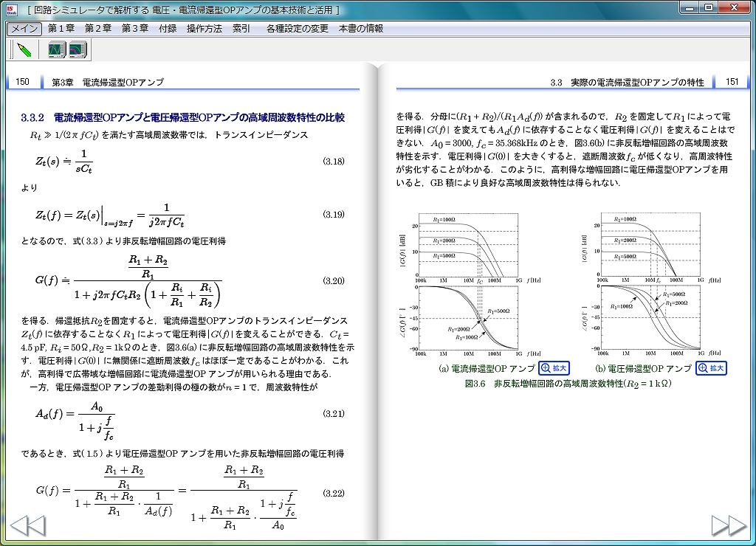Click section heading 3.3.2 title
Screen dimensions: 756x546
pyautogui.click(x=183, y=117)
